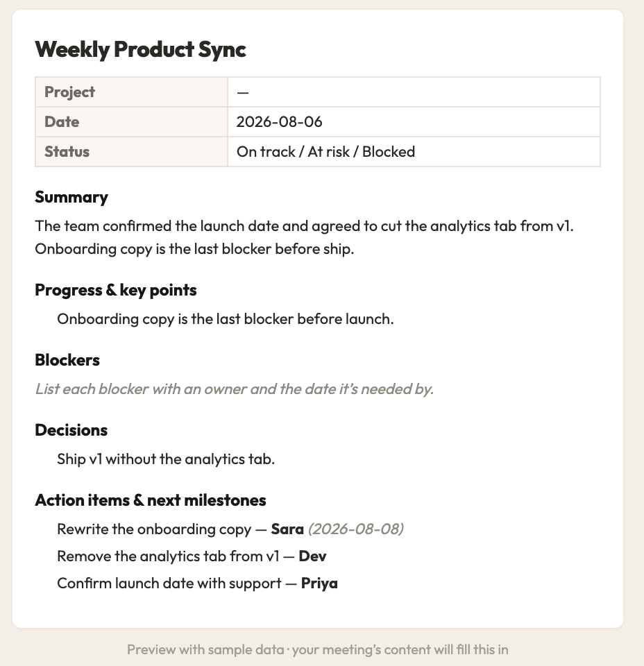Image resolution: width=644 pixels, height=666 pixels.
Task: Click the action item assigned to Priya
Action: (197, 583)
